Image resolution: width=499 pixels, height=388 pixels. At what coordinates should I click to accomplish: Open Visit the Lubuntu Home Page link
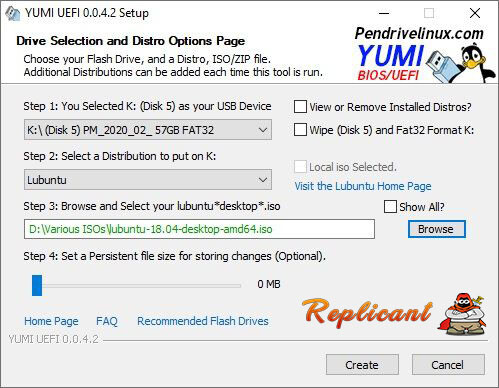[x=363, y=186]
